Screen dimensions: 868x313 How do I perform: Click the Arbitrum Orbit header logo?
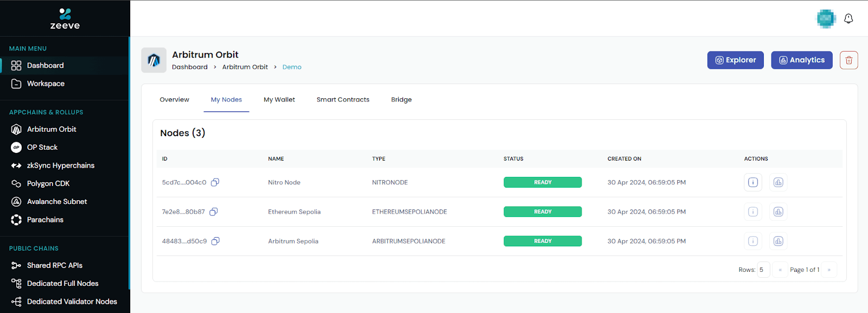tap(154, 60)
